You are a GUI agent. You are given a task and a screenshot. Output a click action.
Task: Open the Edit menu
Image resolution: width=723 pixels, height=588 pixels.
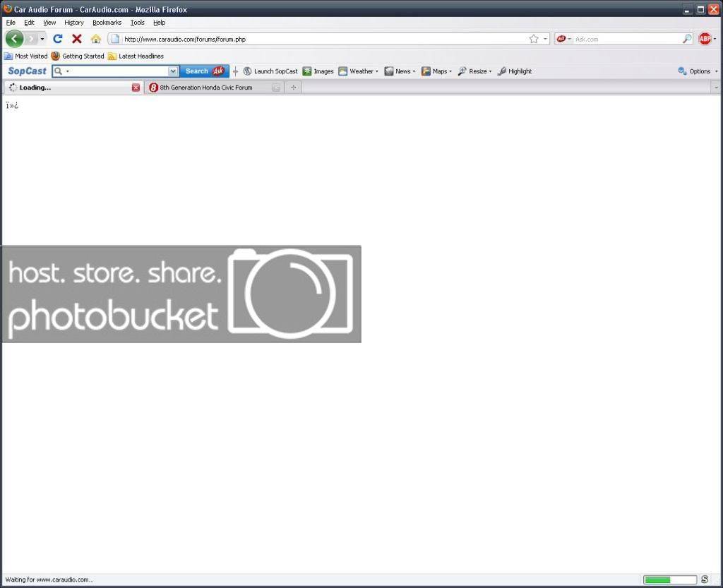point(29,22)
